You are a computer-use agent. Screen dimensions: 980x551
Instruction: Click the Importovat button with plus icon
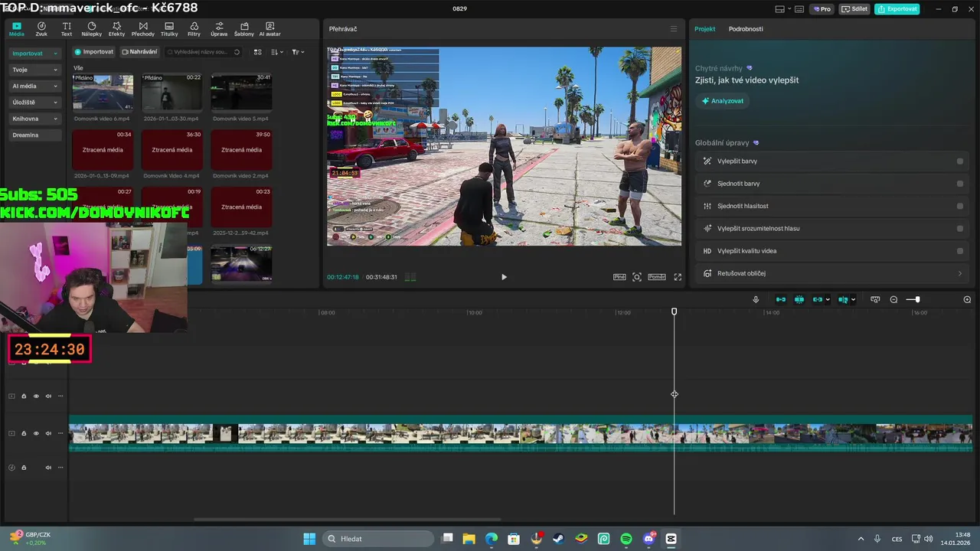click(x=94, y=52)
